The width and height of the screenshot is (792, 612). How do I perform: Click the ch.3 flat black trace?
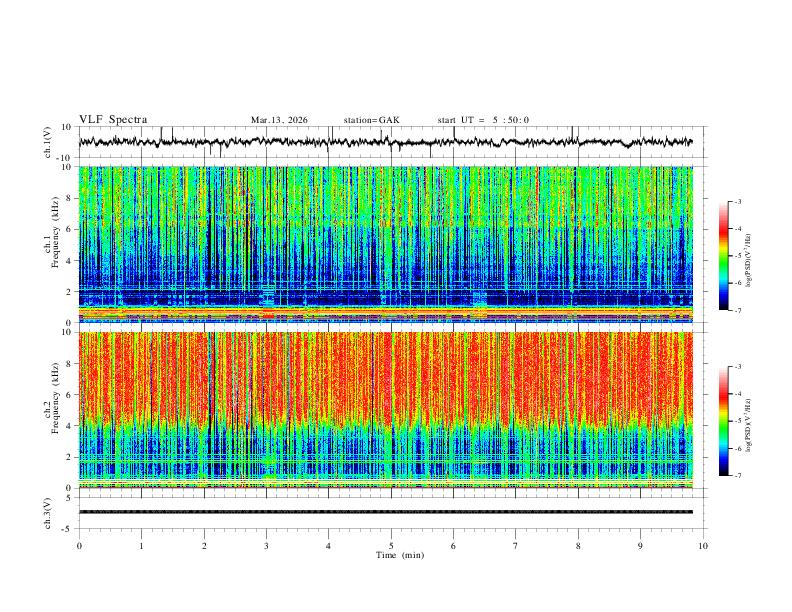pos(386,512)
